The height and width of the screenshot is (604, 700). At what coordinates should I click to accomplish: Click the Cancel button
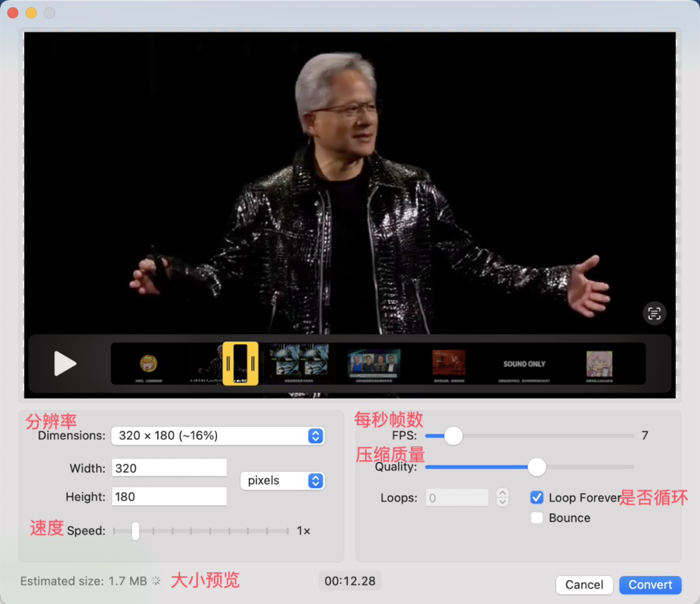tap(584, 585)
